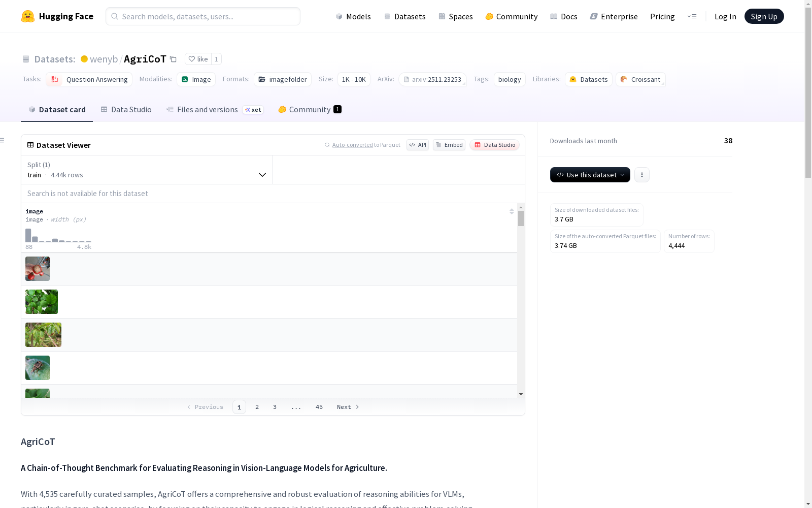Click the auto-converted refresh icon
This screenshot has width=812, height=508.
(x=327, y=145)
